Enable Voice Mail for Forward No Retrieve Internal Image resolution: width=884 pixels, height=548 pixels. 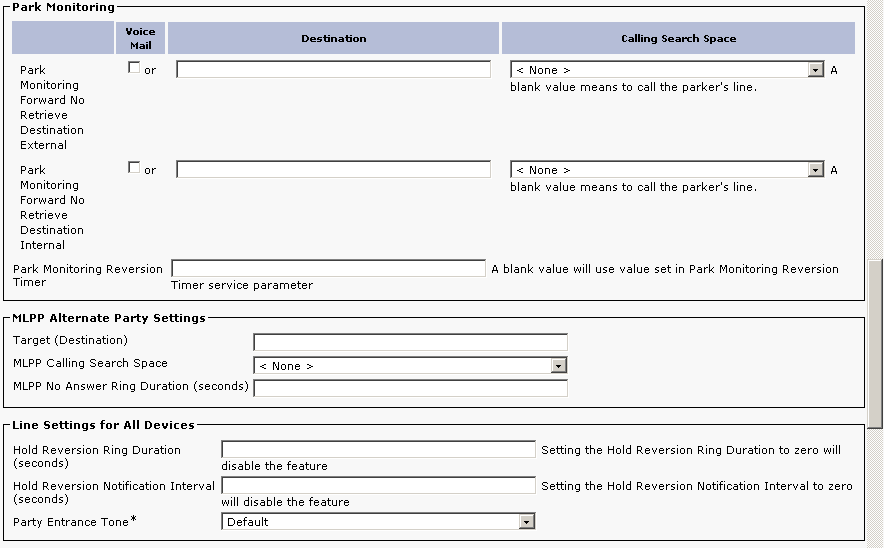pyautogui.click(x=134, y=169)
